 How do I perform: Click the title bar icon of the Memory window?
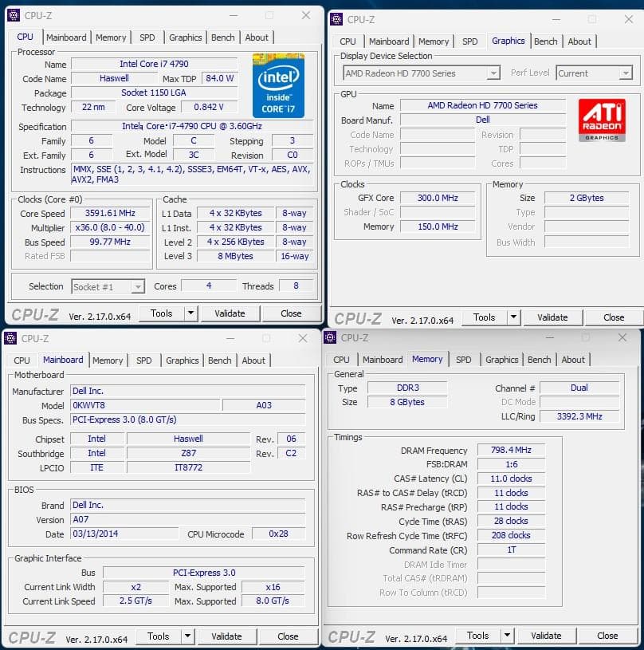tap(329, 337)
